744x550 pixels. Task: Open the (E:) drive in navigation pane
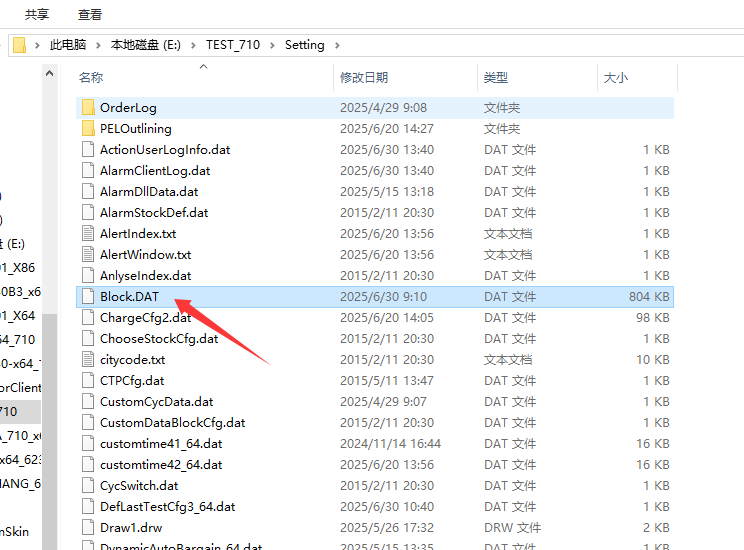point(12,244)
